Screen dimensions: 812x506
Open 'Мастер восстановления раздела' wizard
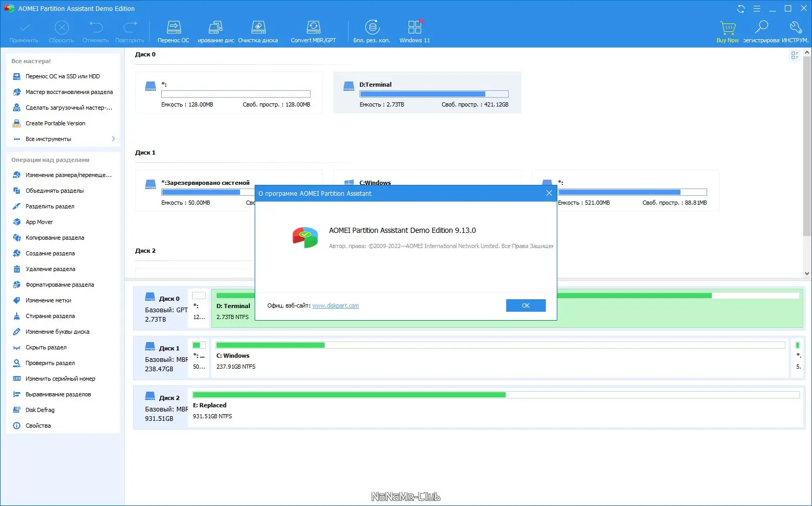pos(69,92)
